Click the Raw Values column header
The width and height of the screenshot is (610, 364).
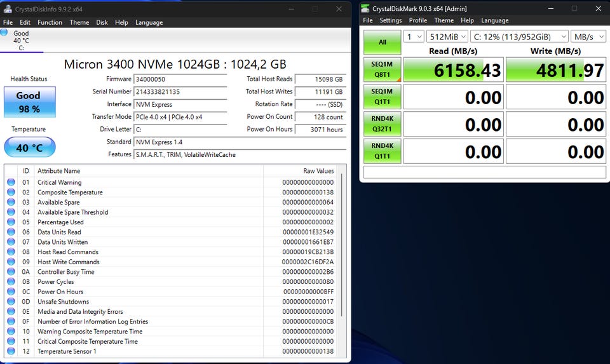point(299,171)
